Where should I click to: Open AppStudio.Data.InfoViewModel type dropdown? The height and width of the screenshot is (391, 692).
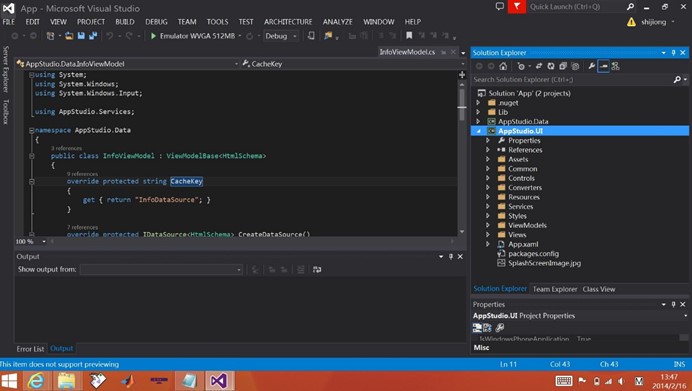127,64
